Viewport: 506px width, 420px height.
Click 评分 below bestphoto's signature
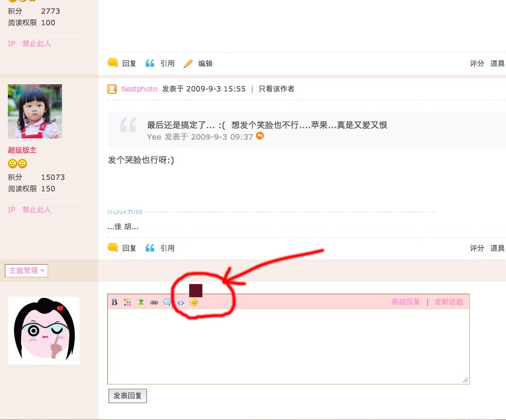(x=476, y=248)
